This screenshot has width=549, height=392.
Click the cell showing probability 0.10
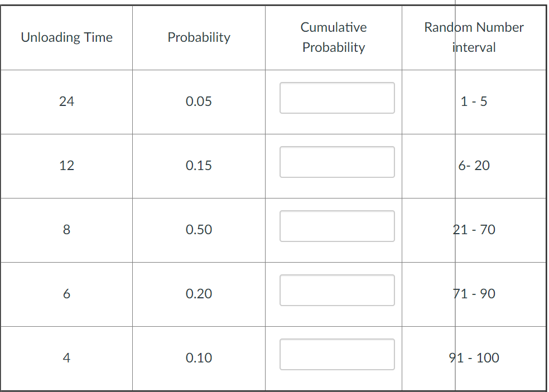[199, 358]
